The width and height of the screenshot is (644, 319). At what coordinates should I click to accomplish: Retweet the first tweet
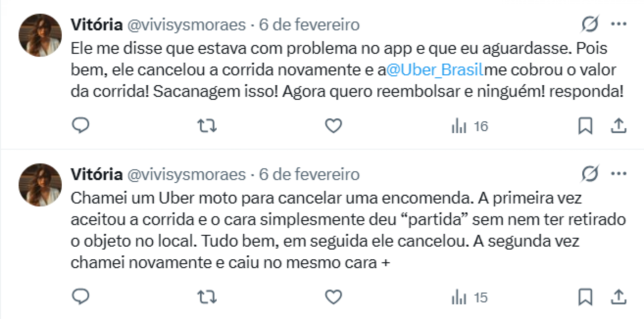(x=207, y=126)
